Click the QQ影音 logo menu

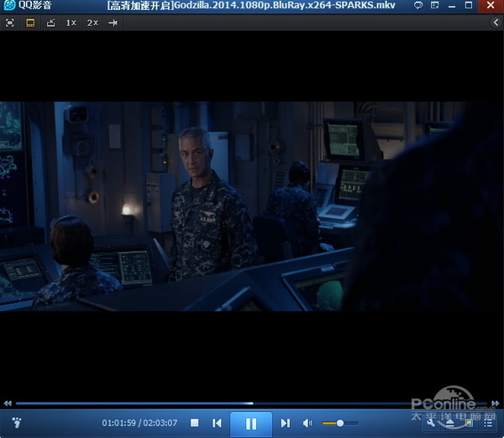click(x=28, y=5)
